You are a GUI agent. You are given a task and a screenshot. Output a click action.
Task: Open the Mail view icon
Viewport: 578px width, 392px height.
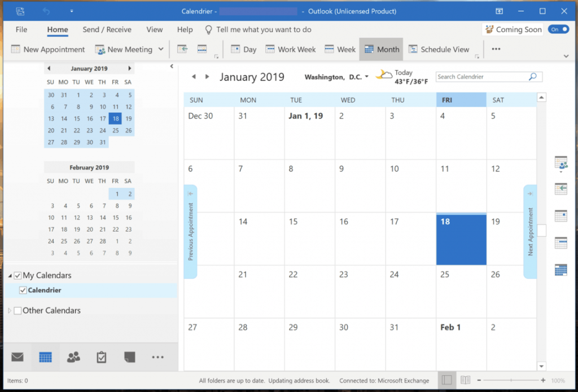click(x=17, y=357)
